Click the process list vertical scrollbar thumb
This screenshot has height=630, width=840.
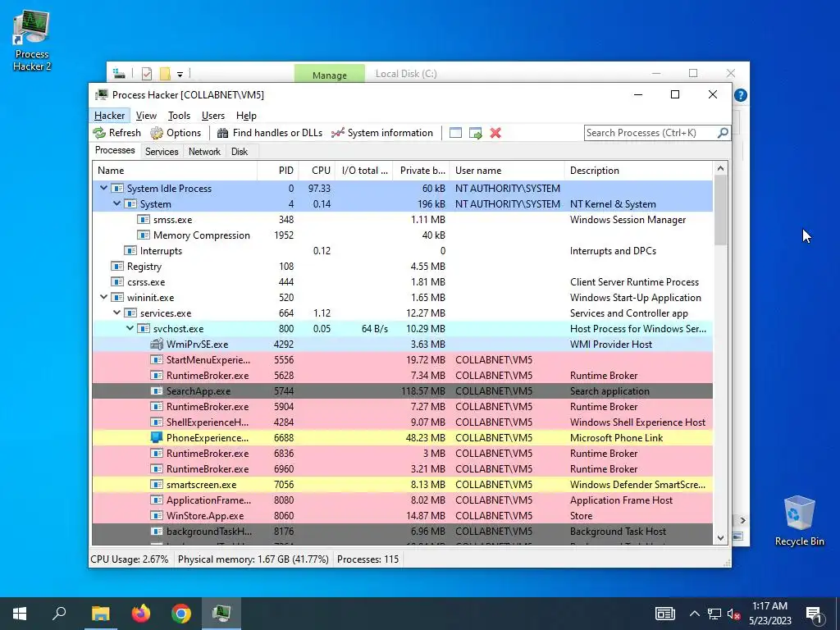(x=720, y=210)
